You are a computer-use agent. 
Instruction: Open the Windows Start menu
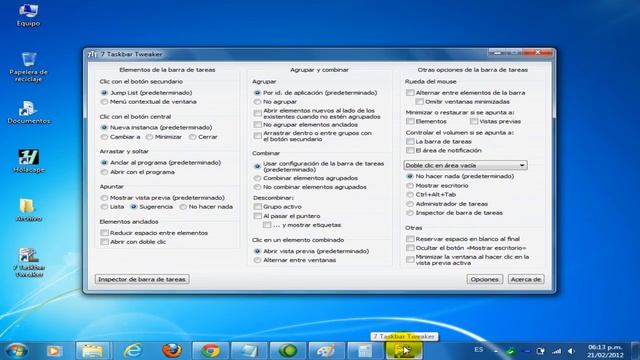(x=17, y=351)
